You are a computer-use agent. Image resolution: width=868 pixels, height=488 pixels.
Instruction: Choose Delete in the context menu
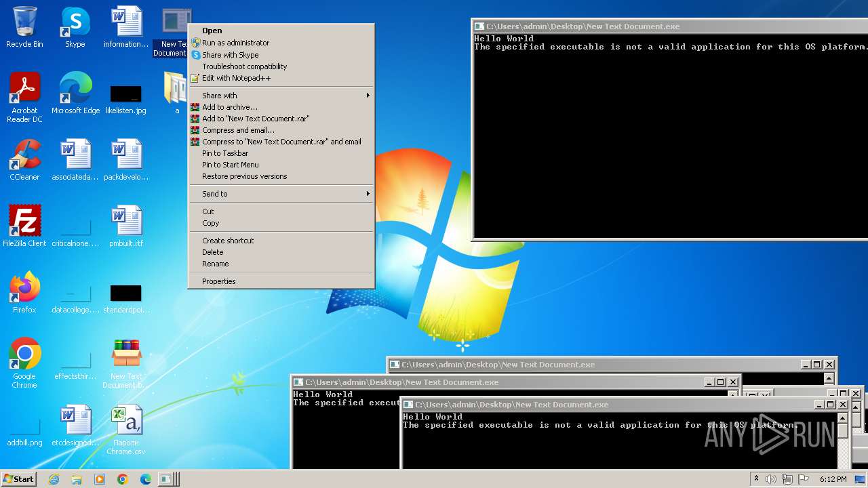[281, 252]
